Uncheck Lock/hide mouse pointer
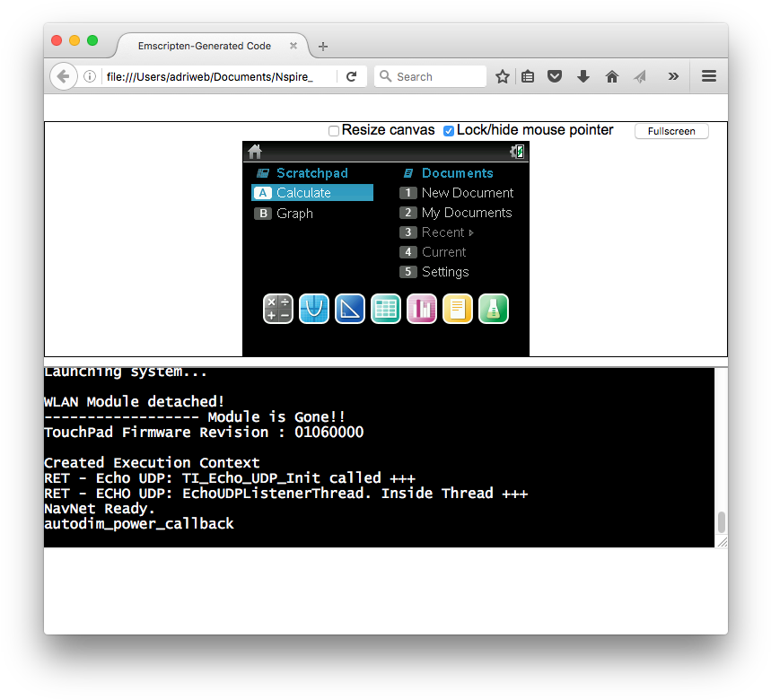The height and width of the screenshot is (700, 771). (x=449, y=131)
